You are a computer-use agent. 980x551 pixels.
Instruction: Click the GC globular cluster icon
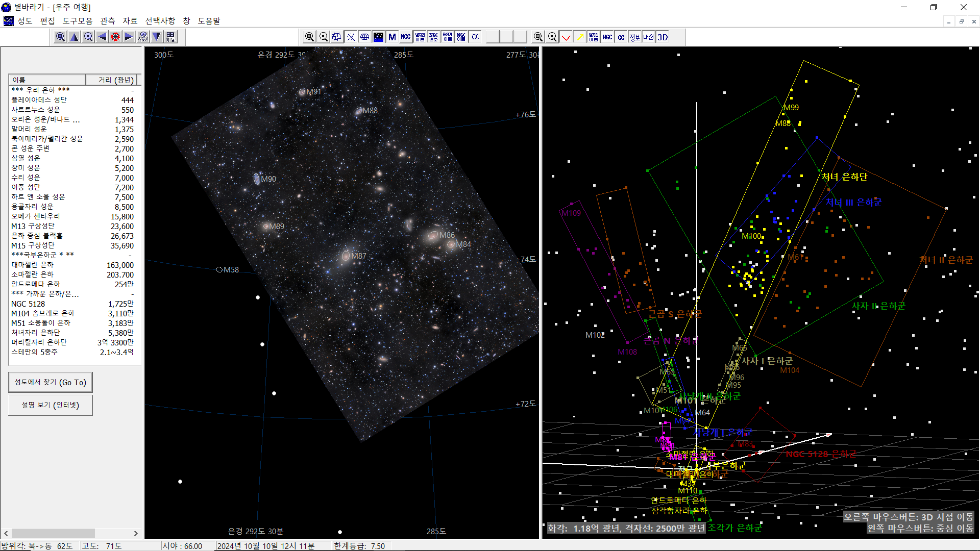pyautogui.click(x=621, y=37)
